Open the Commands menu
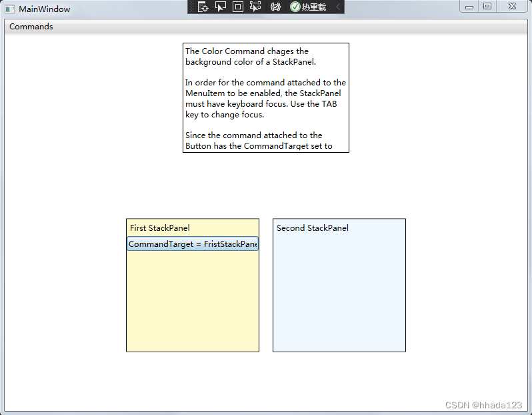This screenshot has height=415, width=532. 31,27
